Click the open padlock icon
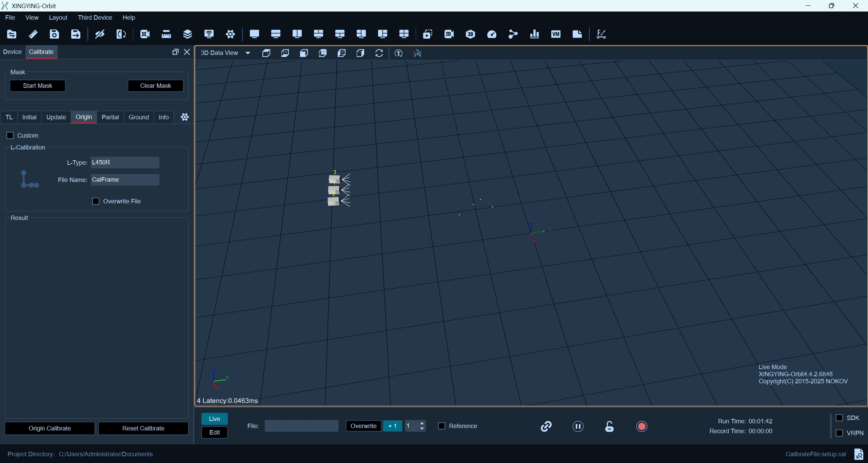The height and width of the screenshot is (463, 868). (609, 426)
